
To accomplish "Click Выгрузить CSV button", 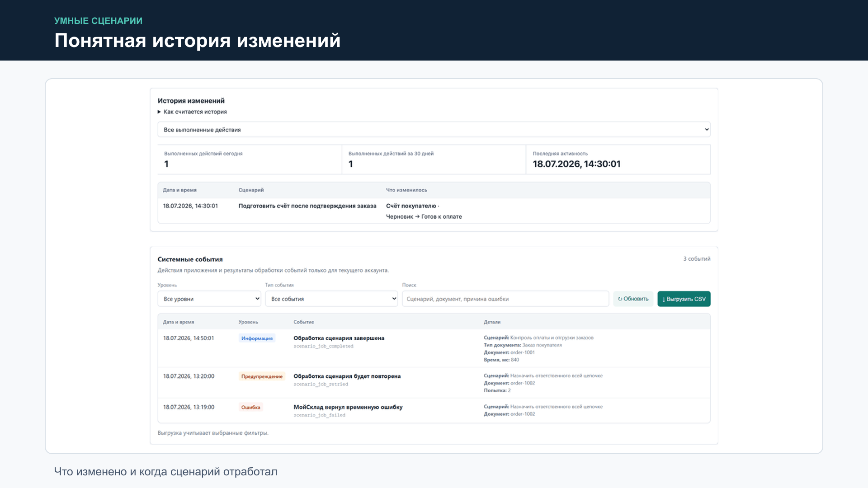I will (684, 299).
